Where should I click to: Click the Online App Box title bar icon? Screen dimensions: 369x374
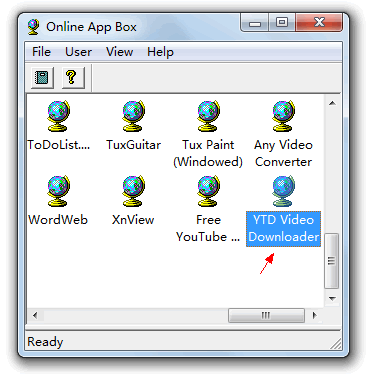coord(33,27)
